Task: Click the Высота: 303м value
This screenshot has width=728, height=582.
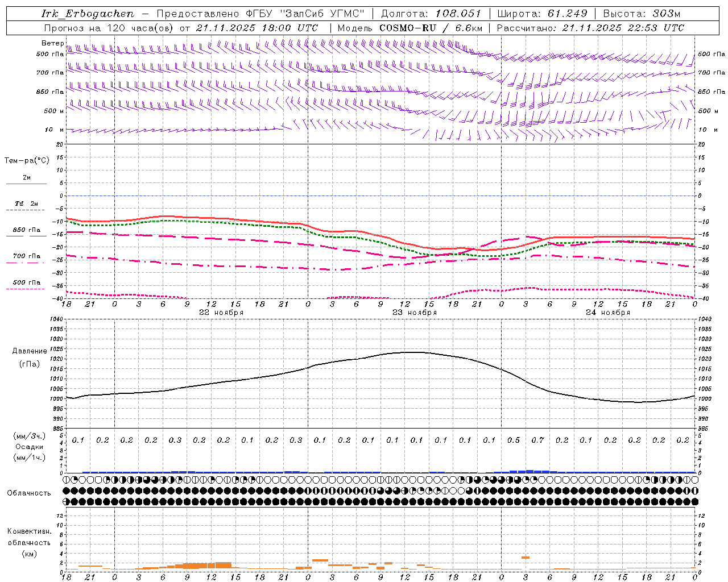Action: click(642, 14)
